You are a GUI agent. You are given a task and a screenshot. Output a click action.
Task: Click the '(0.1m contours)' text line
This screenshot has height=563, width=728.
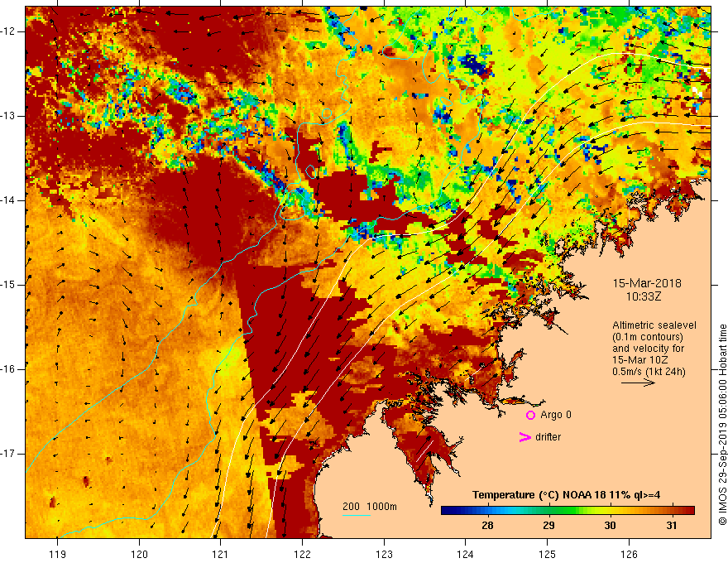pyautogui.click(x=648, y=337)
